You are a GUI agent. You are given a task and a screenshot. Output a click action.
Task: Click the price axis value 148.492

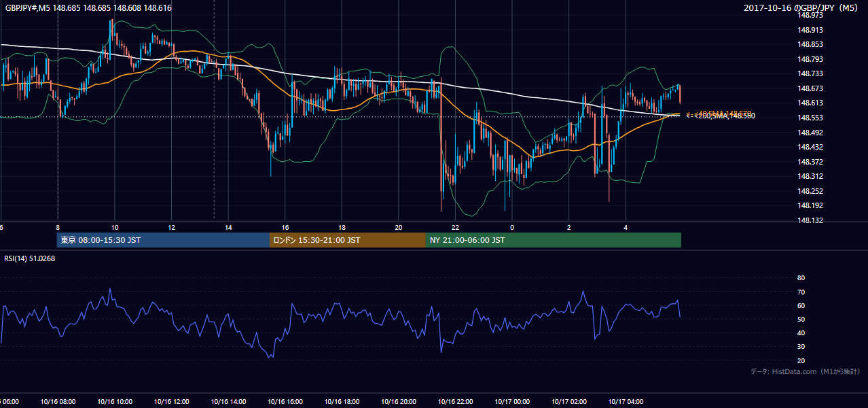pos(810,133)
